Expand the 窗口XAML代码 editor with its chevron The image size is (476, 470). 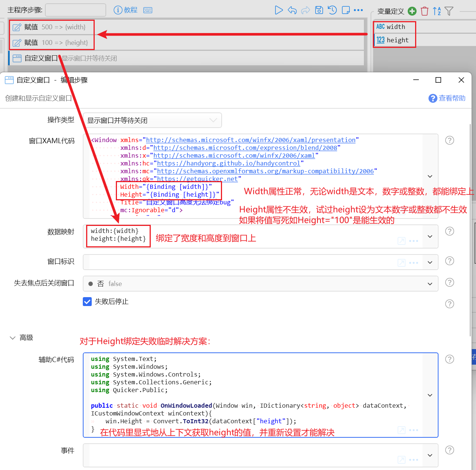click(x=430, y=176)
